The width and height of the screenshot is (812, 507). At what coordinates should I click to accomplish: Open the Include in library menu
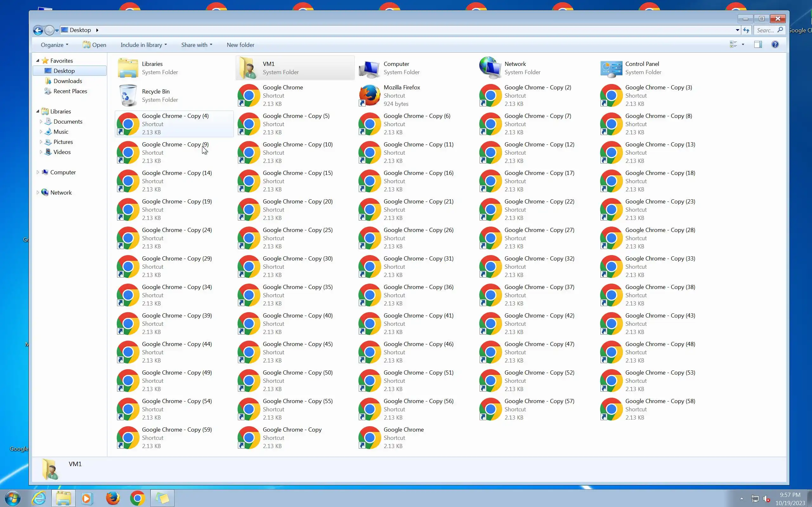pos(144,45)
